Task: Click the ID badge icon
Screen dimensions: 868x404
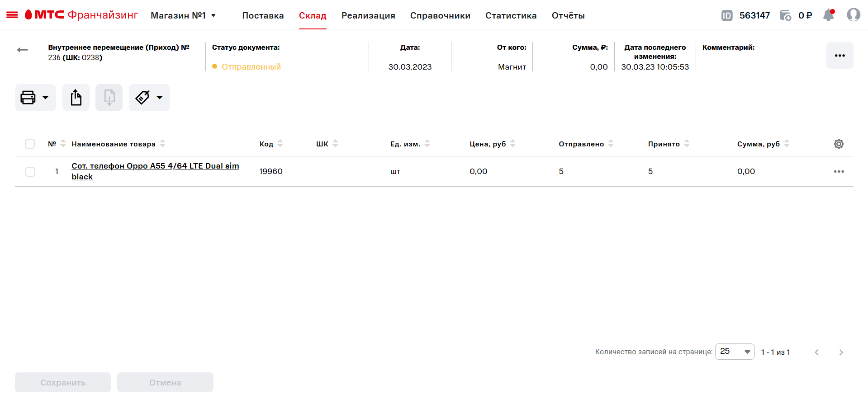Action: (x=727, y=15)
